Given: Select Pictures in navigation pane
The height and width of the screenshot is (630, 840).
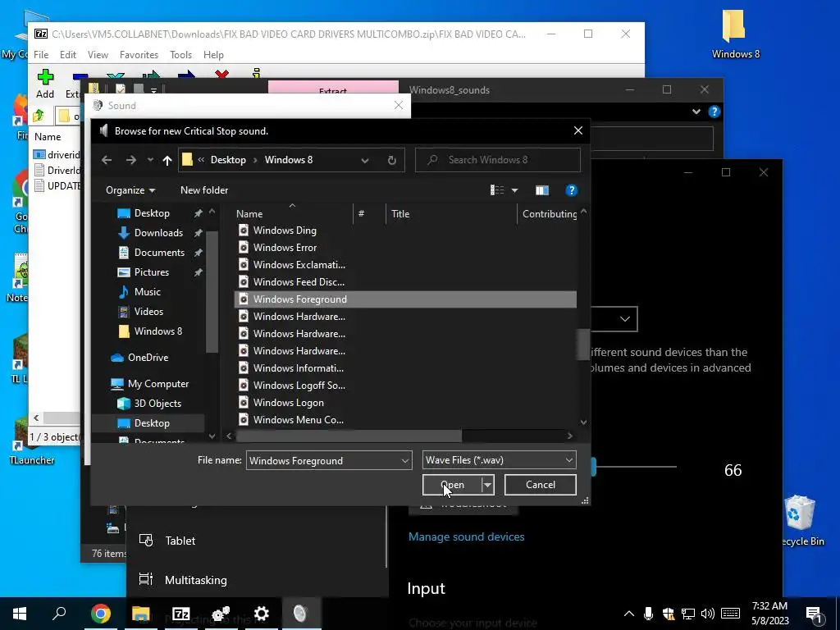Looking at the screenshot, I should tap(152, 272).
